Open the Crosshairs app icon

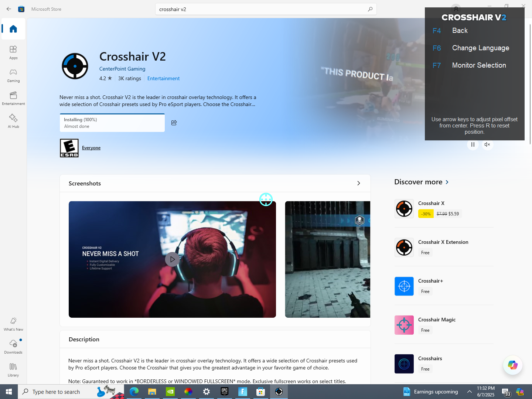coord(404,364)
